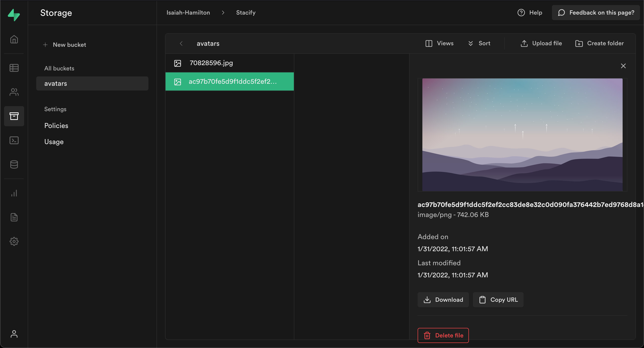Viewport: 644px width, 348px height.
Task: Click Delete file
Action: [443, 335]
